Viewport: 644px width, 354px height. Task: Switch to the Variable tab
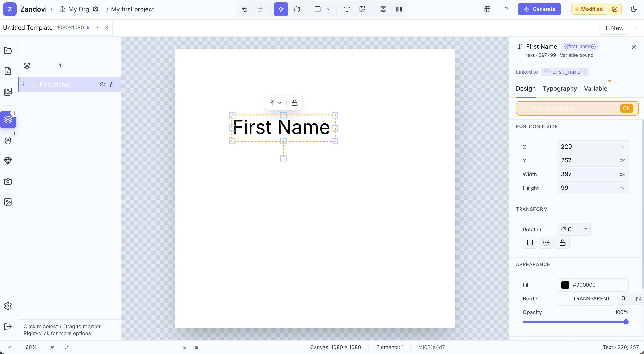pyautogui.click(x=596, y=88)
